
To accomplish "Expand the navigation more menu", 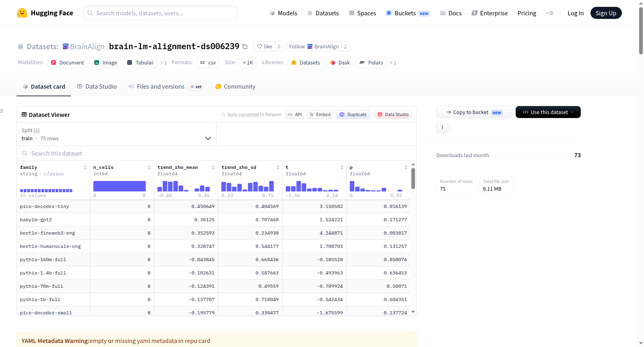I will pos(549,13).
